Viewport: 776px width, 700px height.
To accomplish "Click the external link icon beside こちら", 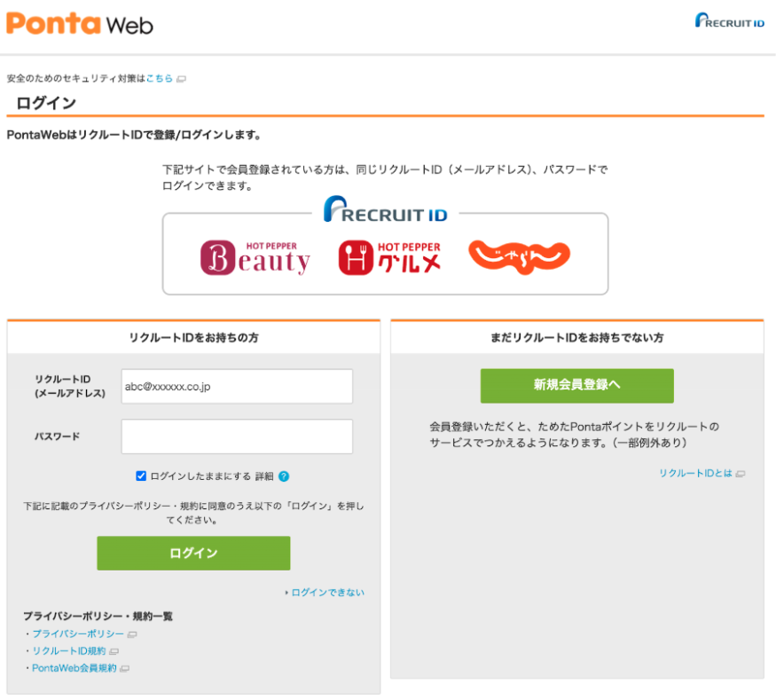I will point(182,79).
